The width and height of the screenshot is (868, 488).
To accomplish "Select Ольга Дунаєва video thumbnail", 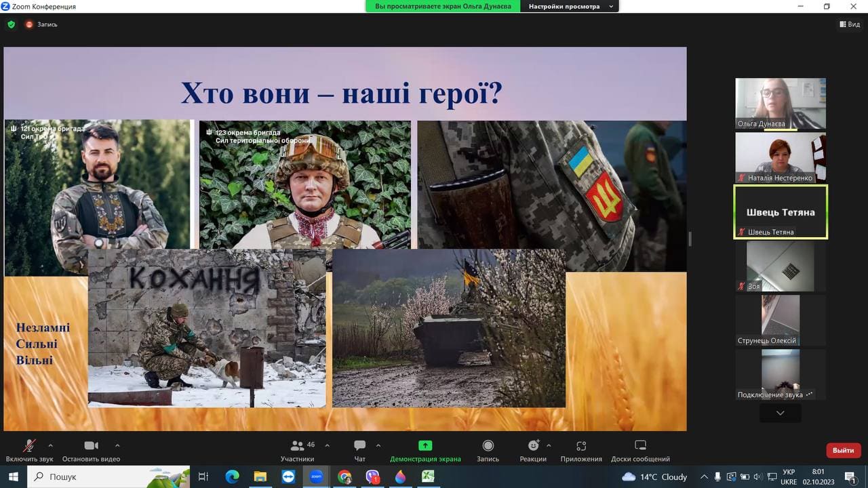I will pyautogui.click(x=781, y=104).
